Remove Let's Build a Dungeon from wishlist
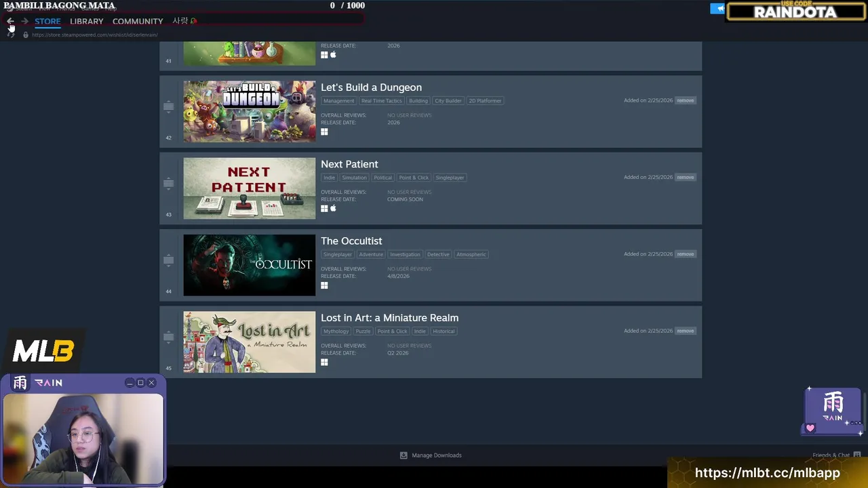 coord(685,100)
